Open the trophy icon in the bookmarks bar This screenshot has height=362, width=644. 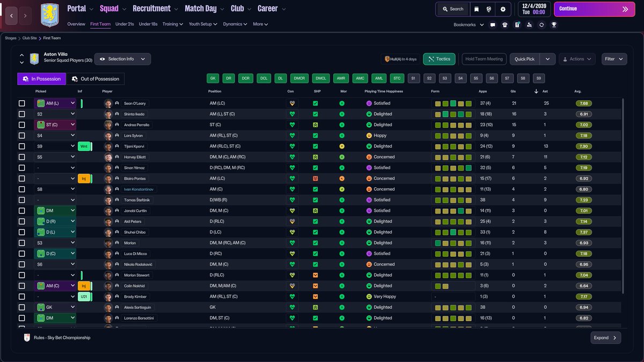pos(554,25)
